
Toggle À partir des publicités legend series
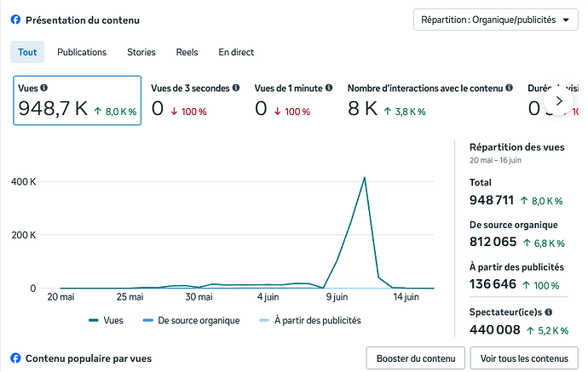pos(310,320)
